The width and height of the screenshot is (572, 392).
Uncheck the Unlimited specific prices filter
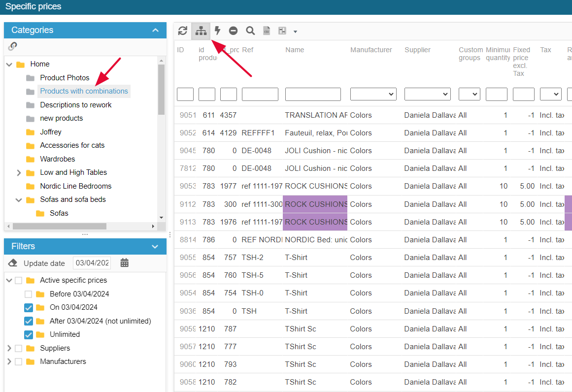[x=28, y=334]
